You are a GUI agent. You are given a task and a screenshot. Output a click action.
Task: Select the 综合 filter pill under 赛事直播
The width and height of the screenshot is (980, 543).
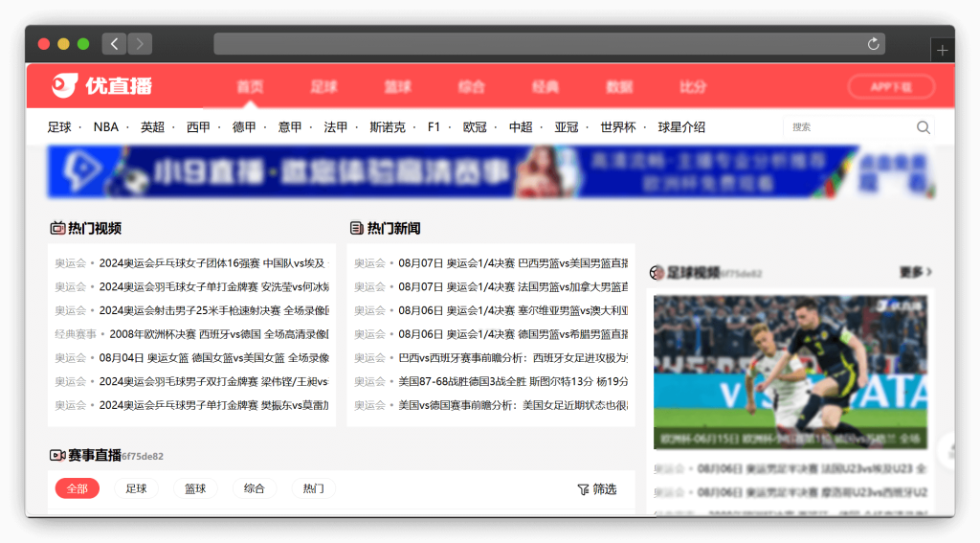[x=254, y=488]
